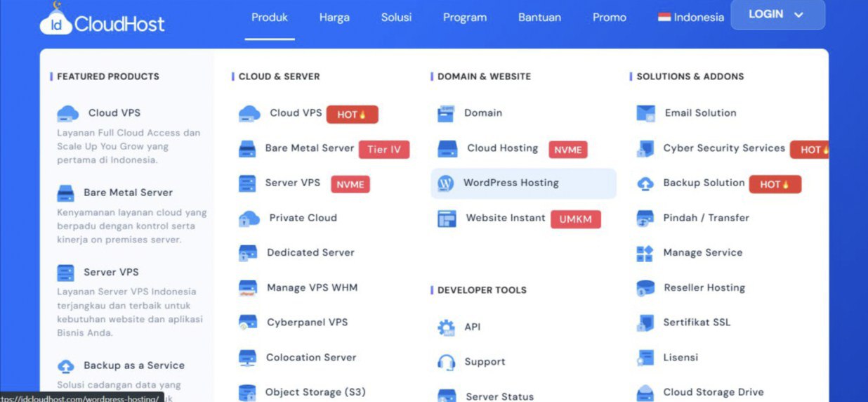Viewport: 868px width, 402px height.
Task: Click the Backup as a Service icon
Action: [x=65, y=366]
